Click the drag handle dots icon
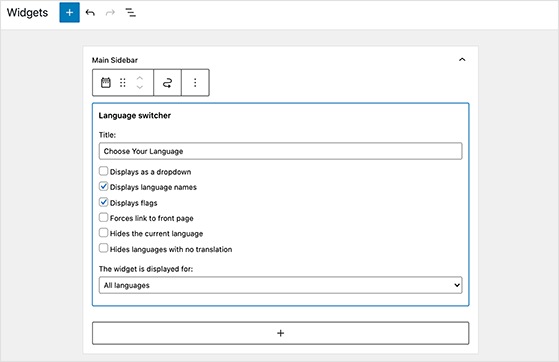This screenshot has height=362, width=559. tap(123, 83)
